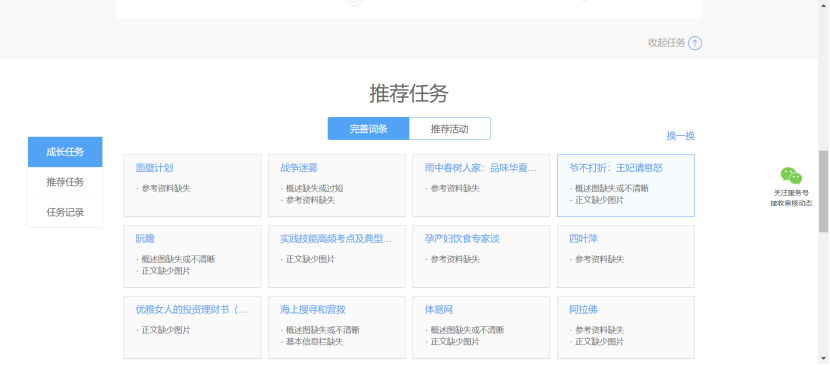Viewport: 830px width, 365px height.
Task: Click 参考资料缺失 under 四叶萍
Action: pyautogui.click(x=599, y=259)
